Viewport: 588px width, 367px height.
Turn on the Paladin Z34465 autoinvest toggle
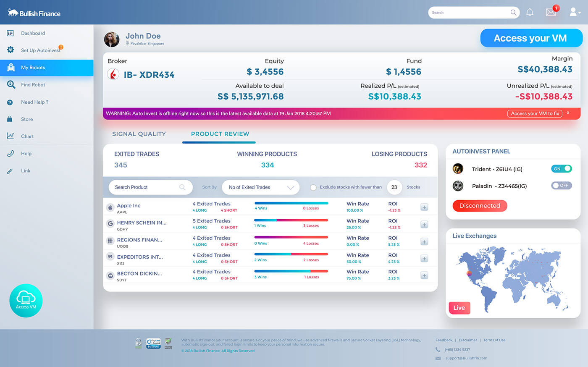(x=562, y=186)
